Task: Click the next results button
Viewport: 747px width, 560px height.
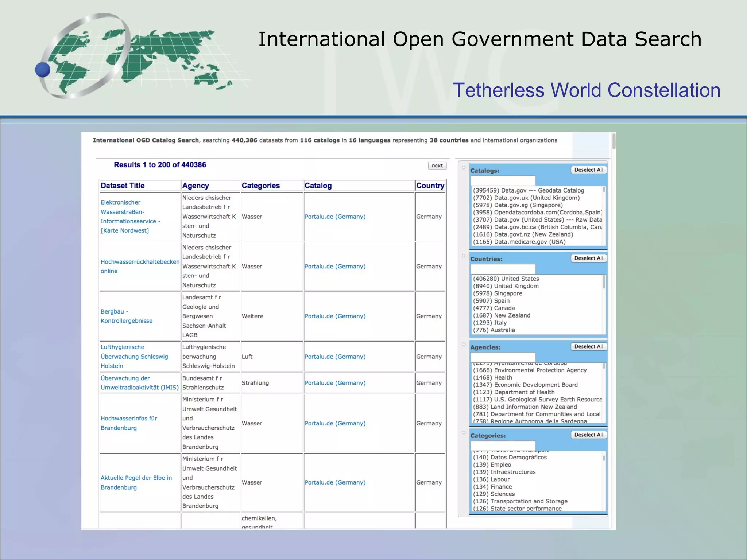Action: pos(437,166)
